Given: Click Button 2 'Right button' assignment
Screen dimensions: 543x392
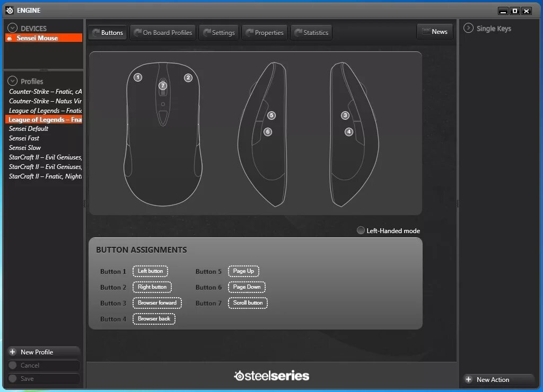Looking at the screenshot, I should [x=152, y=287].
